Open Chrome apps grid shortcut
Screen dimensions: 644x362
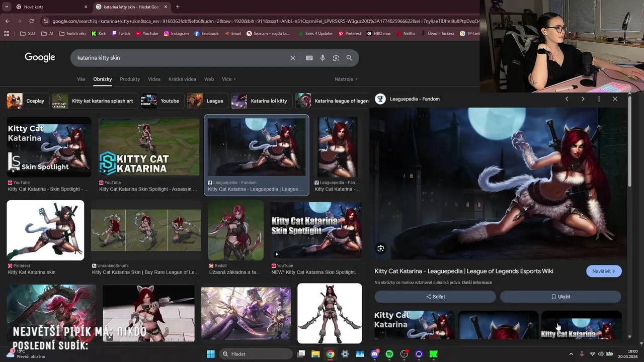pos(7,34)
